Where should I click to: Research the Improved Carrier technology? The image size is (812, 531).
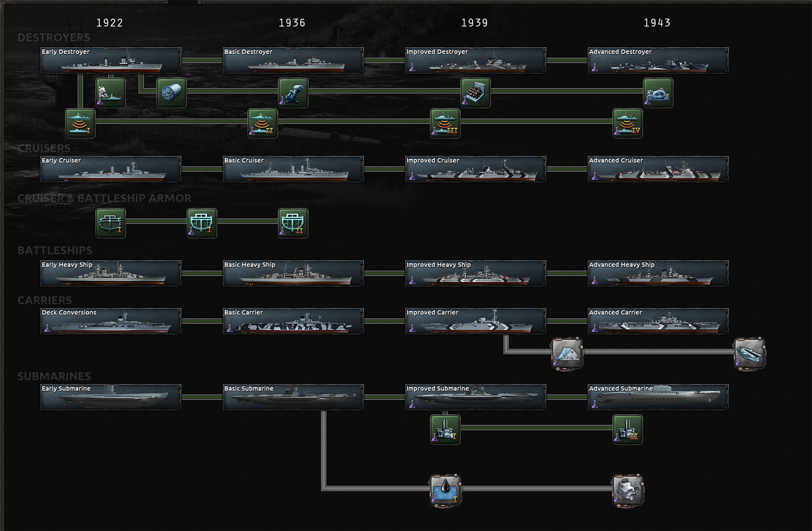[476, 321]
